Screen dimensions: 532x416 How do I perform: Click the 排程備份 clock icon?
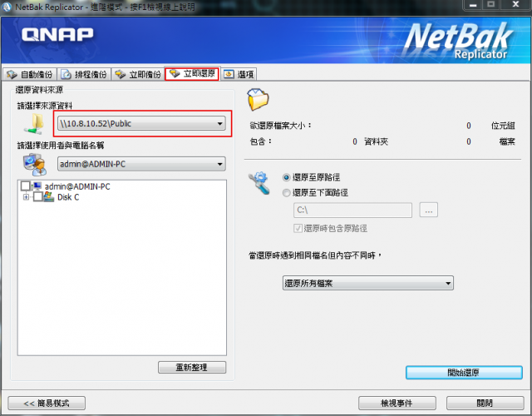66,74
